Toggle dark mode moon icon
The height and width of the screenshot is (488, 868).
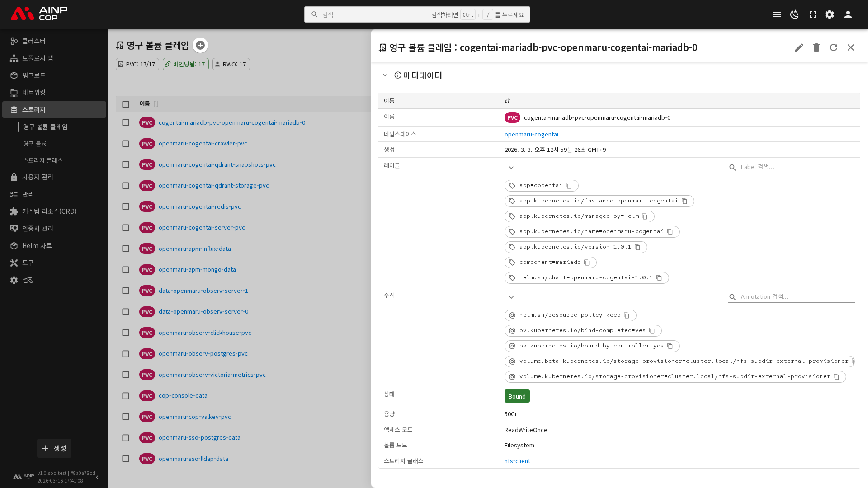click(x=794, y=14)
